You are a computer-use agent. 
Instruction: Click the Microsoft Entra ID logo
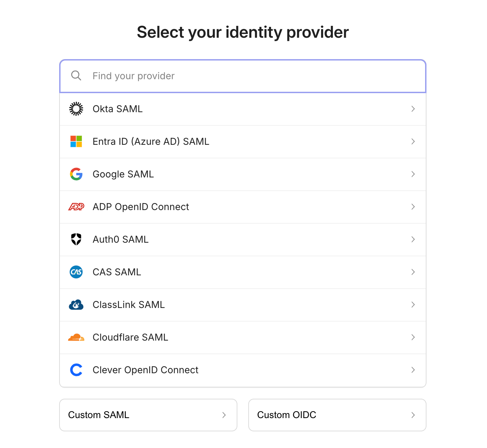click(76, 141)
